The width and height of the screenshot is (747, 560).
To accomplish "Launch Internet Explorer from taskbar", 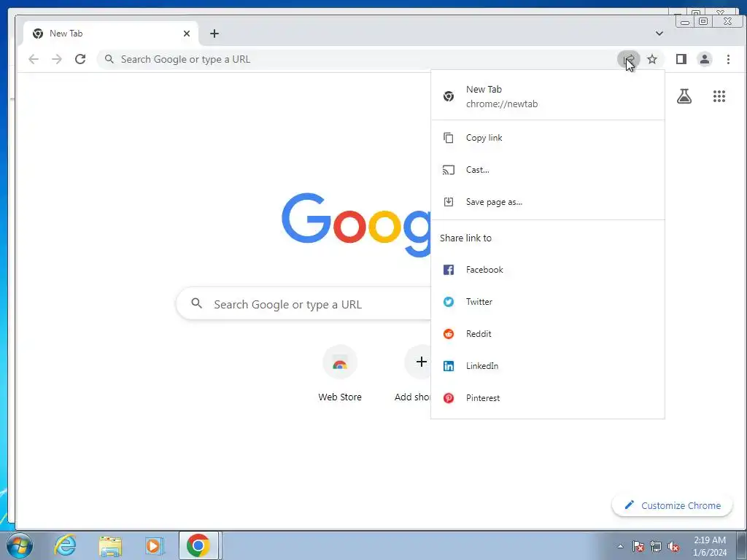I will coord(65,545).
